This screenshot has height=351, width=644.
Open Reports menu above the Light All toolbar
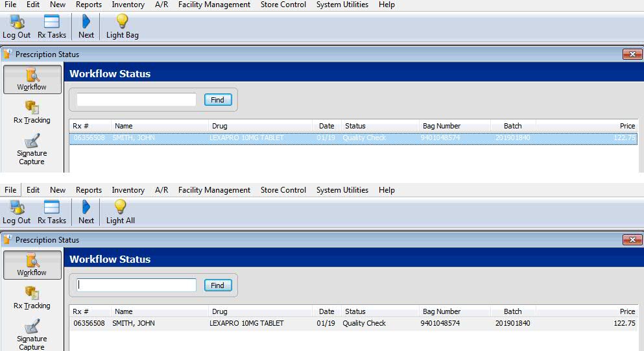click(x=89, y=190)
